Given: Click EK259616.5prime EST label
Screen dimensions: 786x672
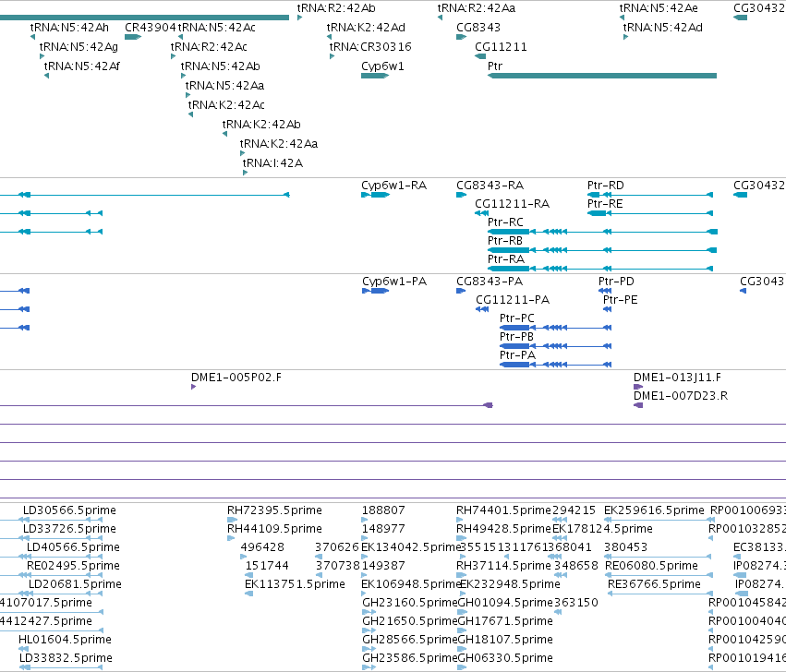Looking at the screenshot, I should click(x=654, y=510).
